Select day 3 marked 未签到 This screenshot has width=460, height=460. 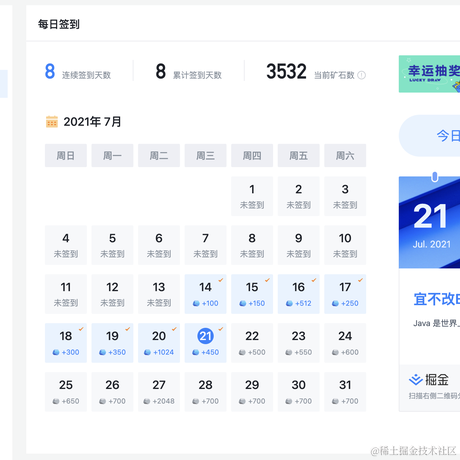point(345,196)
